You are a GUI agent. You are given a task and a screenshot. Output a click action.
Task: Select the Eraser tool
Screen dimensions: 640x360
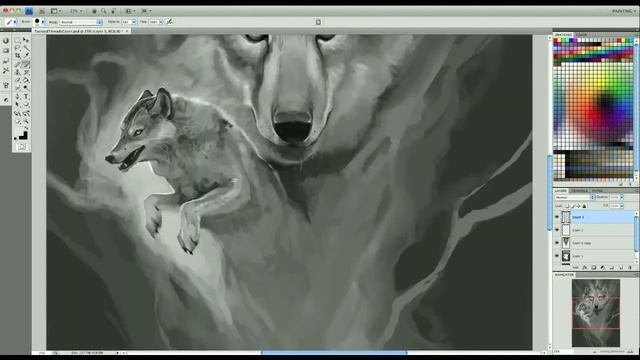pos(18,80)
